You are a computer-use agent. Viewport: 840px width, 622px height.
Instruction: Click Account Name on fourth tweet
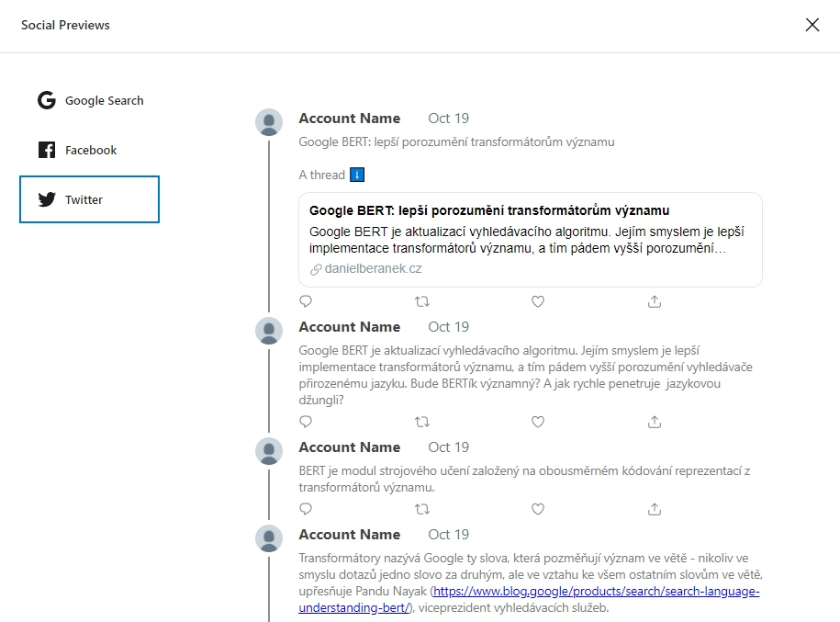coord(349,535)
